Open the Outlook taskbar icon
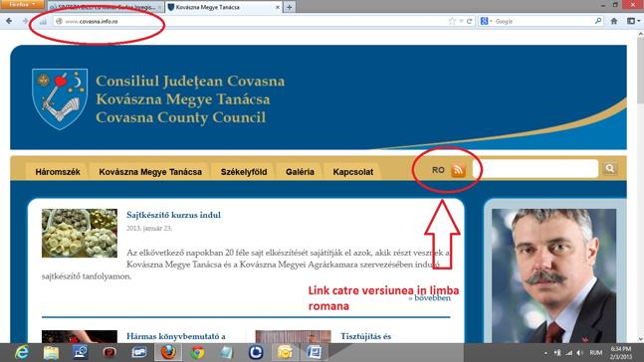 click(x=285, y=353)
